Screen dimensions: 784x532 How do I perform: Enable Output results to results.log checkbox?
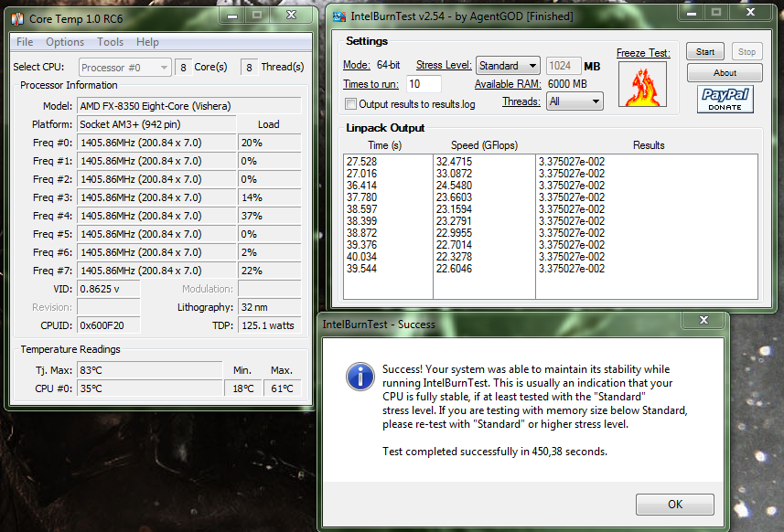[x=351, y=104]
